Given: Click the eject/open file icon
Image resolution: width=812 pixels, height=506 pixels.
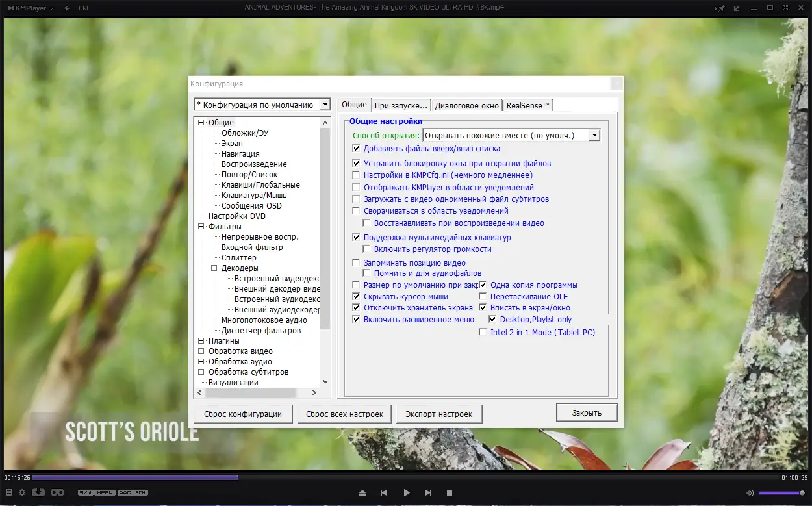Looking at the screenshot, I should pos(362,493).
